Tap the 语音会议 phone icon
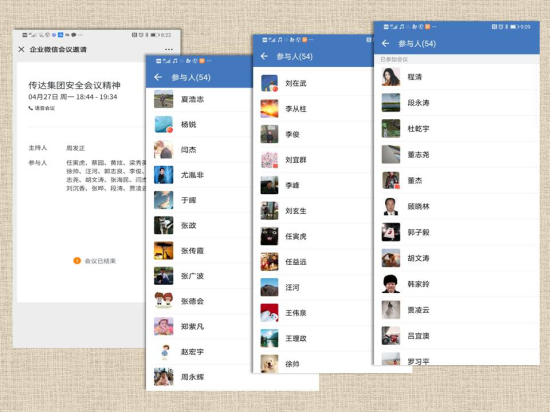Image resolution: width=550 pixels, height=412 pixels. click(x=31, y=108)
